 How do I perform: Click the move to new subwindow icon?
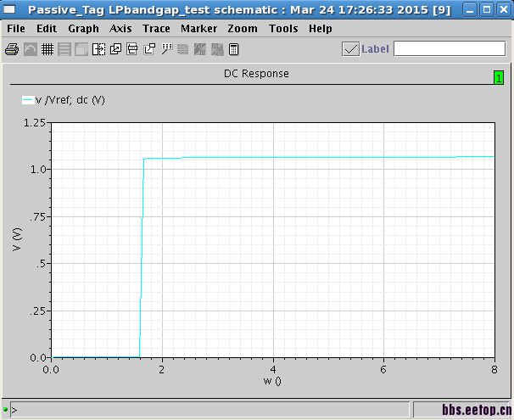point(149,49)
